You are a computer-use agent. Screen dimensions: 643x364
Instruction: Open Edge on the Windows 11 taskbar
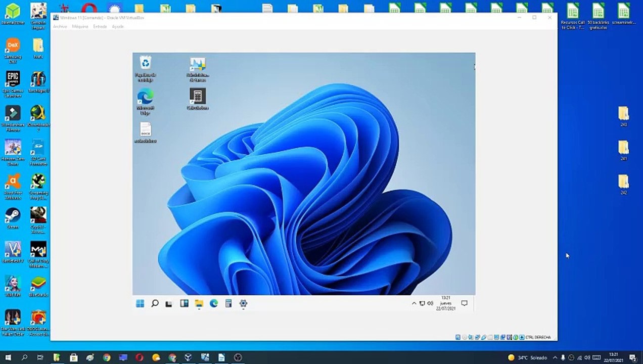click(213, 303)
